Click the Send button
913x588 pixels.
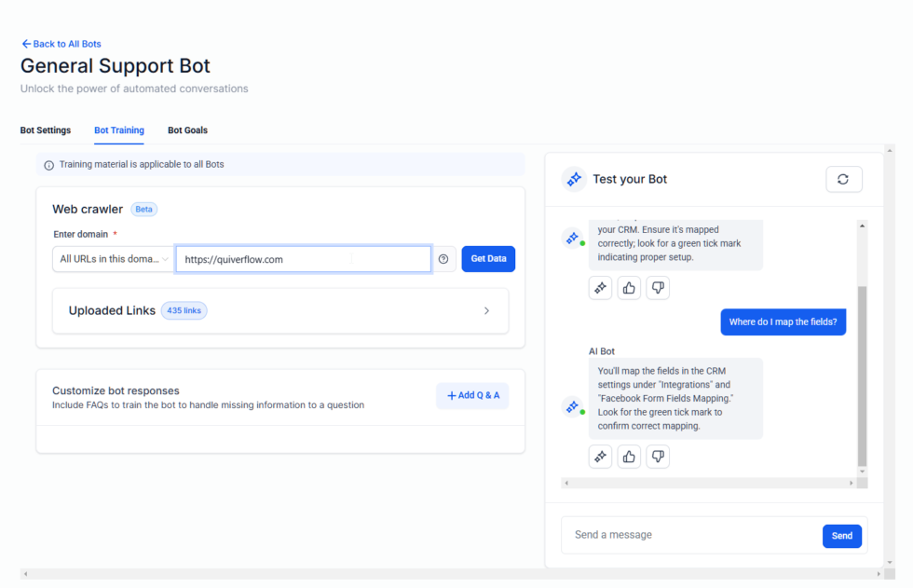[842, 536]
